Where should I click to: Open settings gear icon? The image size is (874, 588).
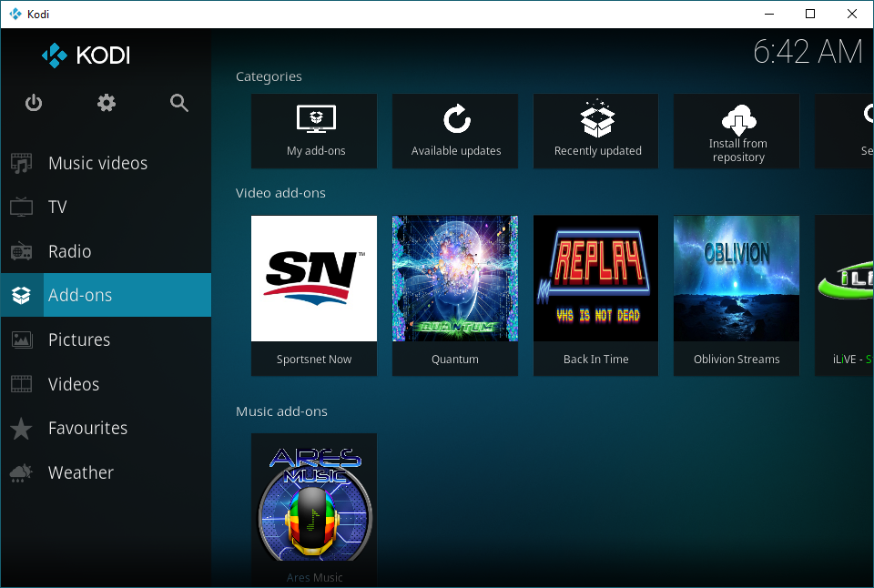click(106, 103)
